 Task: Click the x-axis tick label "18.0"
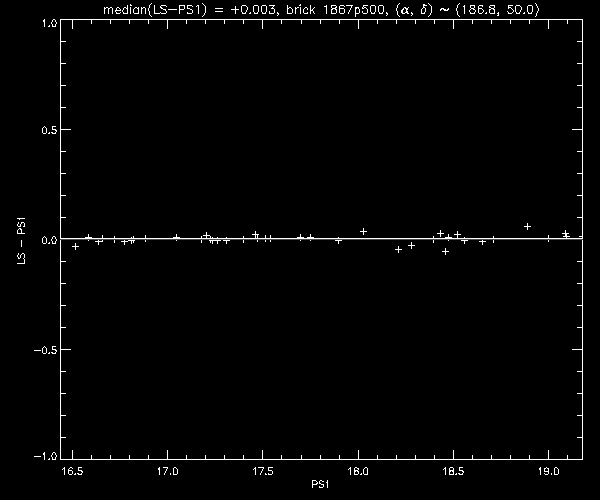tap(358, 471)
